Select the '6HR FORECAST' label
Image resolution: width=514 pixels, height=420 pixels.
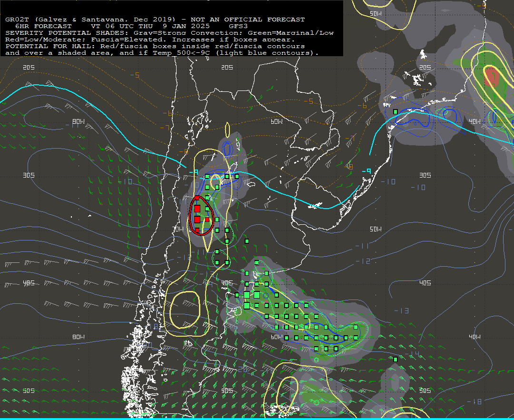(x=43, y=26)
